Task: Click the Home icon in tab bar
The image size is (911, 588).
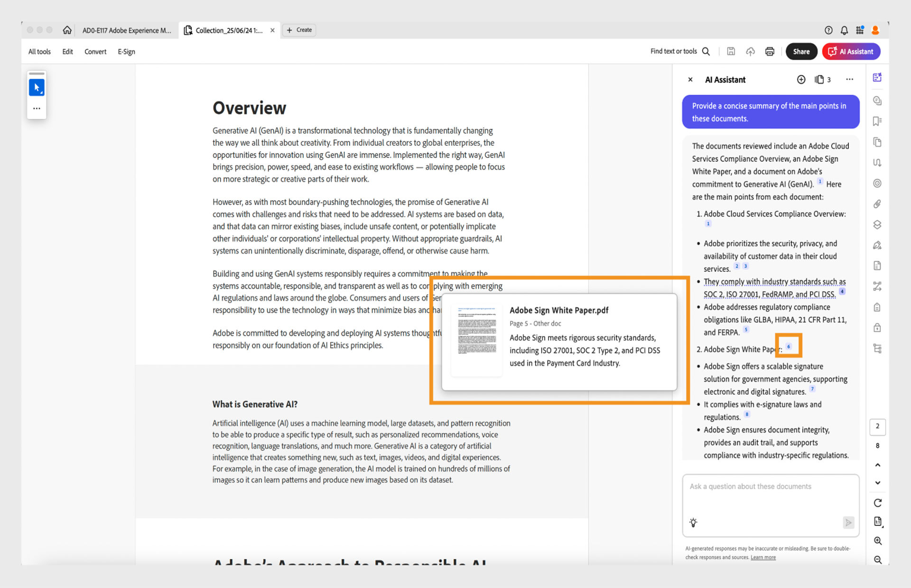Action: (x=67, y=30)
